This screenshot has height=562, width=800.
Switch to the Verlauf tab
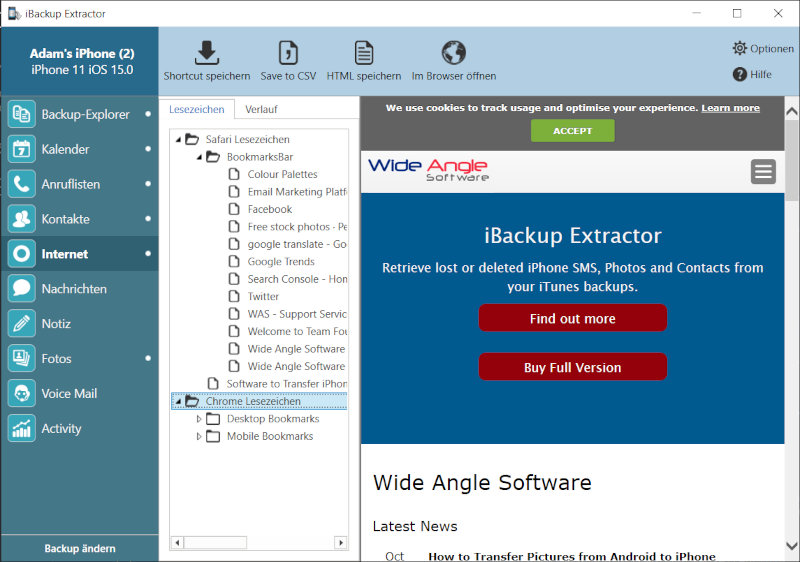point(261,109)
